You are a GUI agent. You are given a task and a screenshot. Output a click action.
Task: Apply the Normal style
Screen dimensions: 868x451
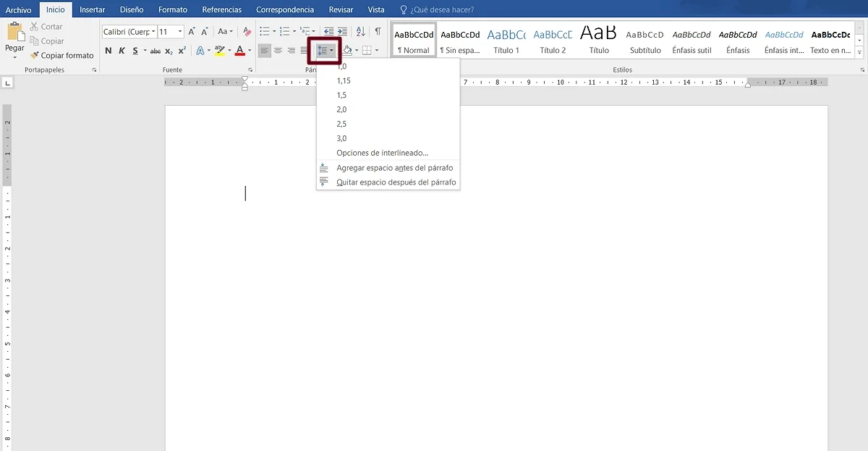pos(414,40)
